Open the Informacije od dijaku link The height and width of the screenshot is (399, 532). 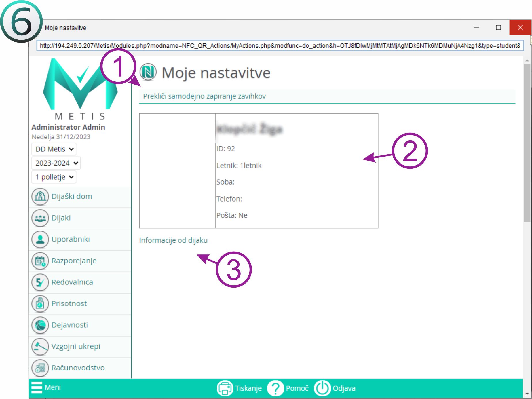tap(173, 240)
